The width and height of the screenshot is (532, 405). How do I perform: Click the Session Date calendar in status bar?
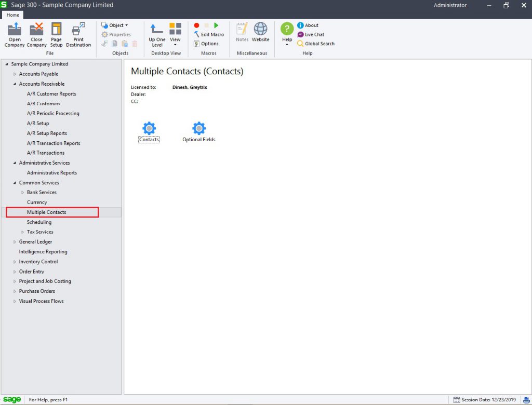click(x=457, y=400)
